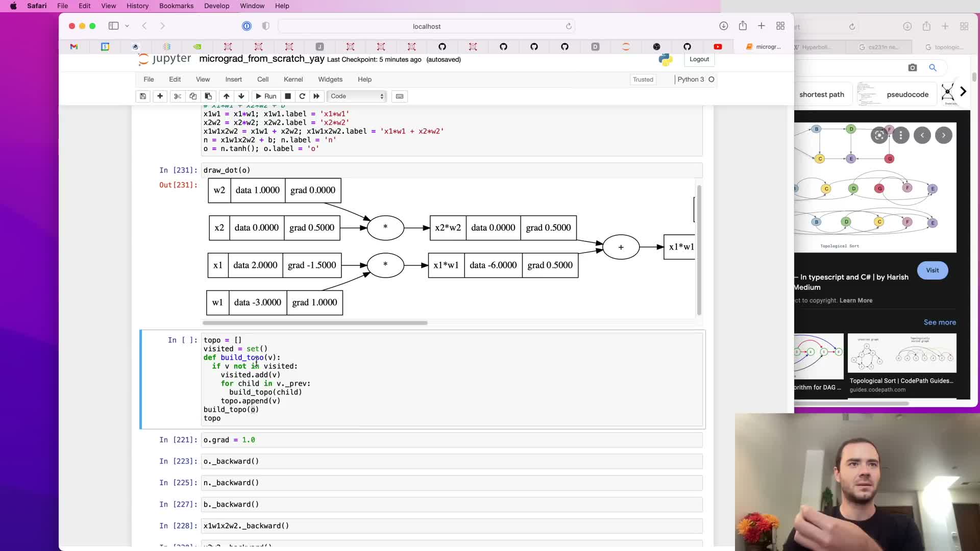Click the Logout button

coord(699,59)
